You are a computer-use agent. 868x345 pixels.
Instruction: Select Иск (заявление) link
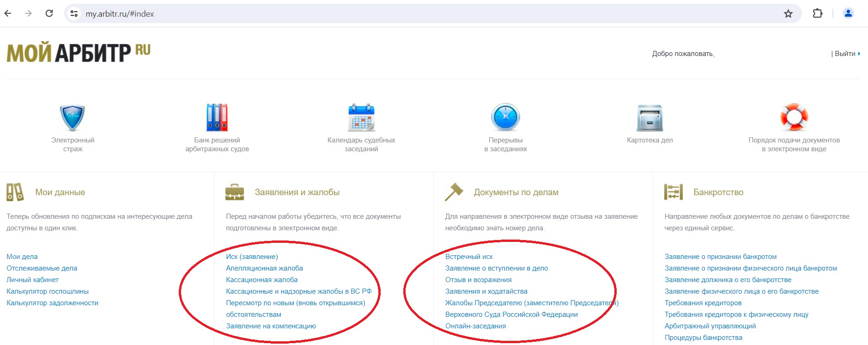252,257
